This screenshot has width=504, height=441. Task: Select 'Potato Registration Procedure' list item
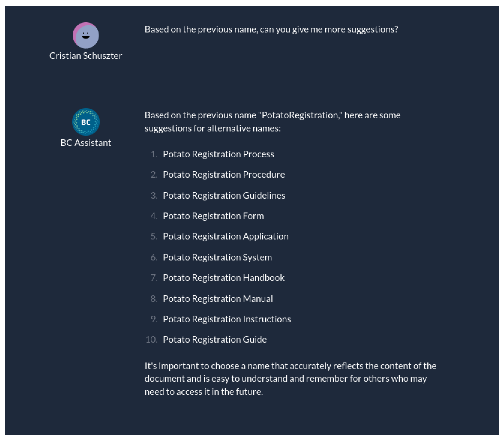(224, 175)
